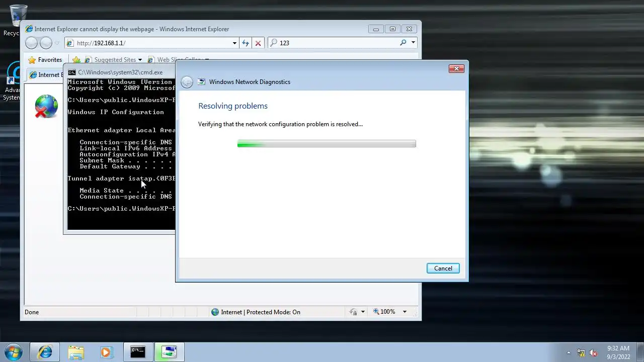Open the Favorites button in IE
Screen dimensions: 644x362
click(45, 60)
